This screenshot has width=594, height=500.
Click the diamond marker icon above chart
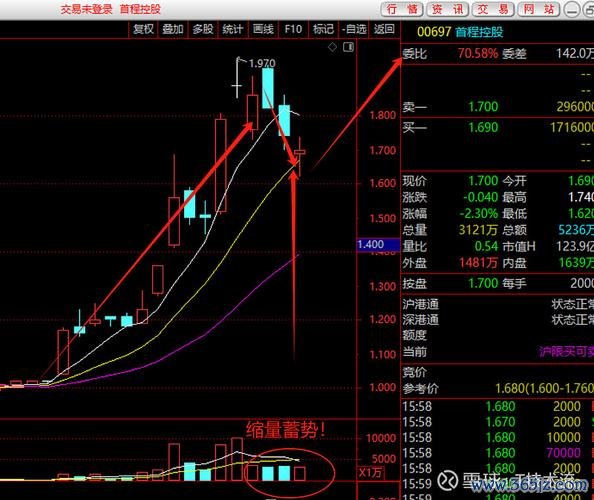coord(332,47)
